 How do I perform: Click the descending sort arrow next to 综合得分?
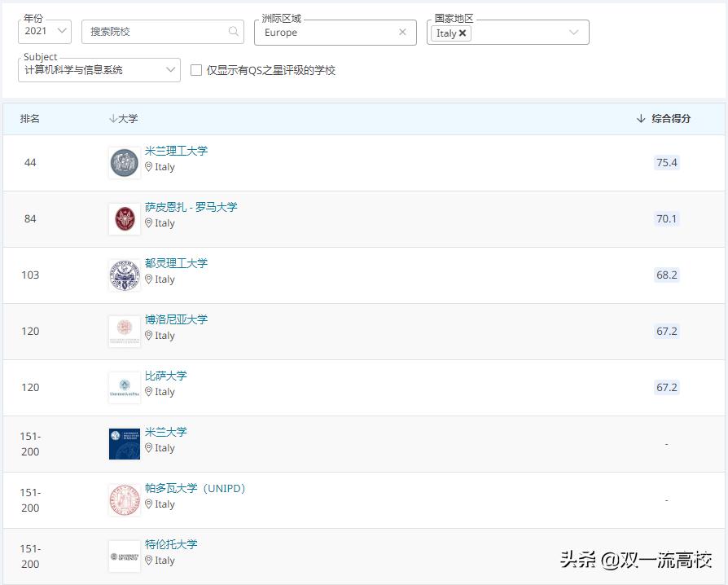[642, 118]
